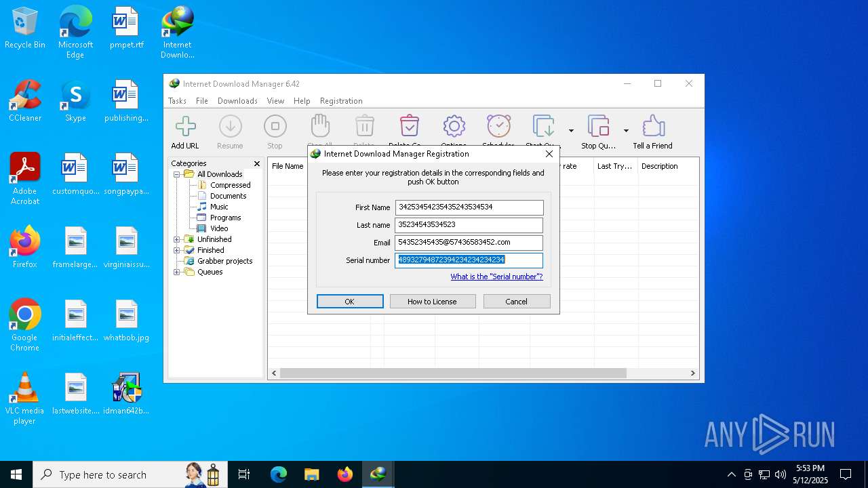Open 'What is the Serial number?' link
868x488 pixels.
(x=496, y=277)
